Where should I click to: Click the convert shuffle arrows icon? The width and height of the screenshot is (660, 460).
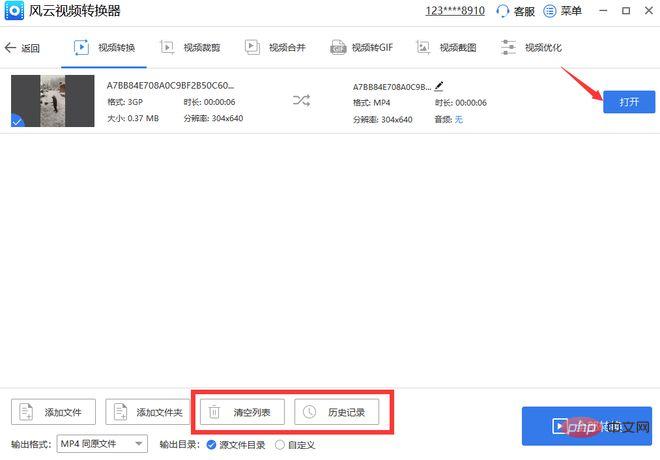click(x=301, y=100)
